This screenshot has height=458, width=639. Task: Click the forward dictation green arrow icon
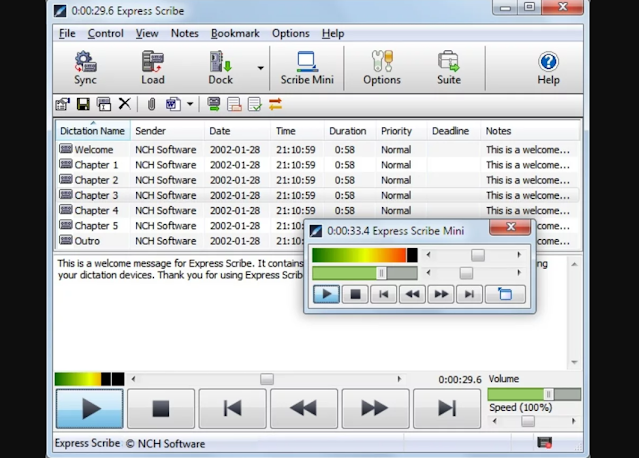(214, 104)
